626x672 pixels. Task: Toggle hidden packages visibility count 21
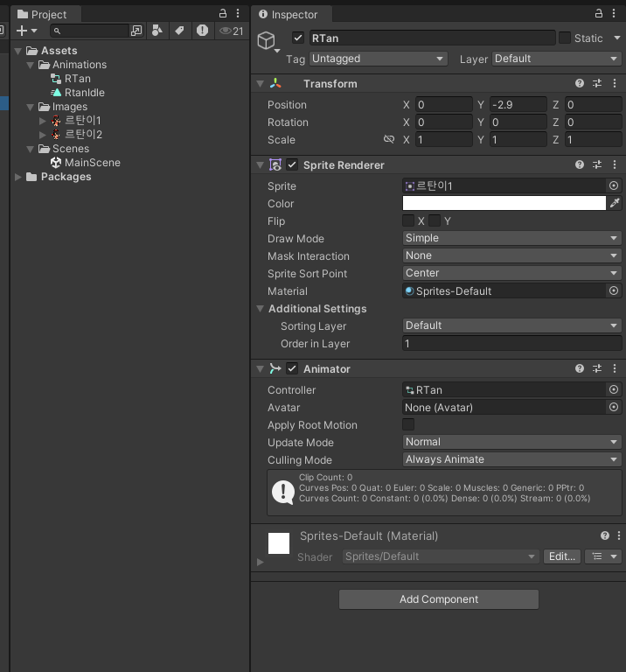click(231, 31)
